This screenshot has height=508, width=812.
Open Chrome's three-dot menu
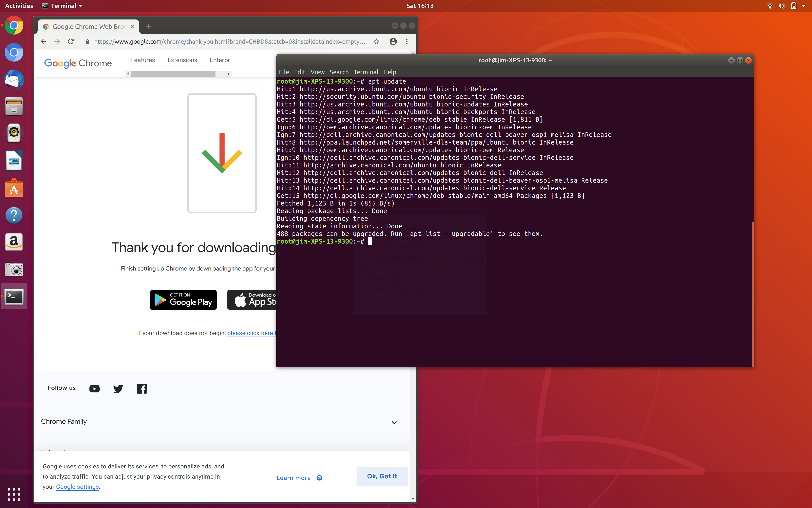407,41
